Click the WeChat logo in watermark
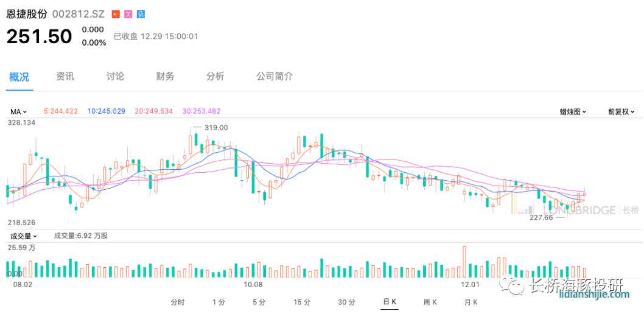Image resolution: width=644 pixels, height=314 pixels. 516,284
